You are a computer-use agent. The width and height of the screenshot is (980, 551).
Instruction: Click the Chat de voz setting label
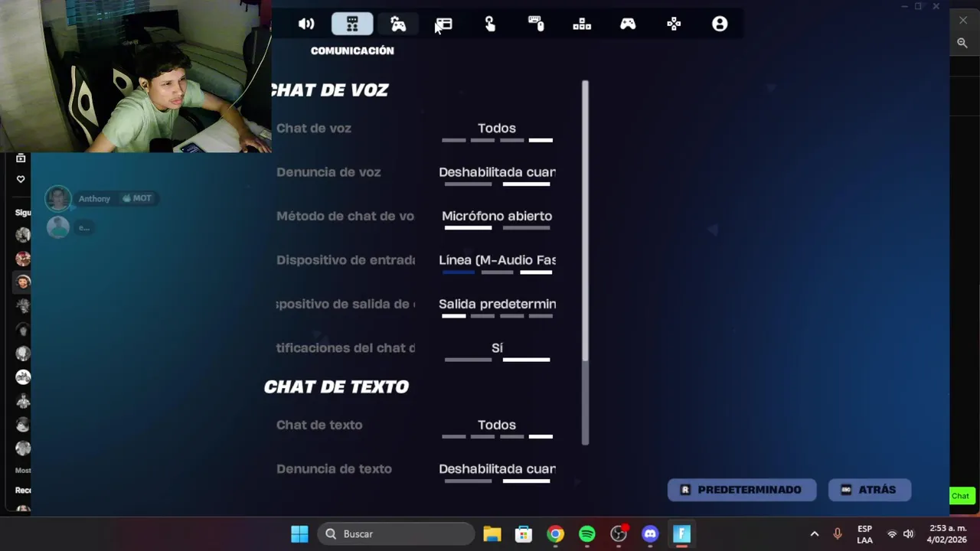pos(314,128)
